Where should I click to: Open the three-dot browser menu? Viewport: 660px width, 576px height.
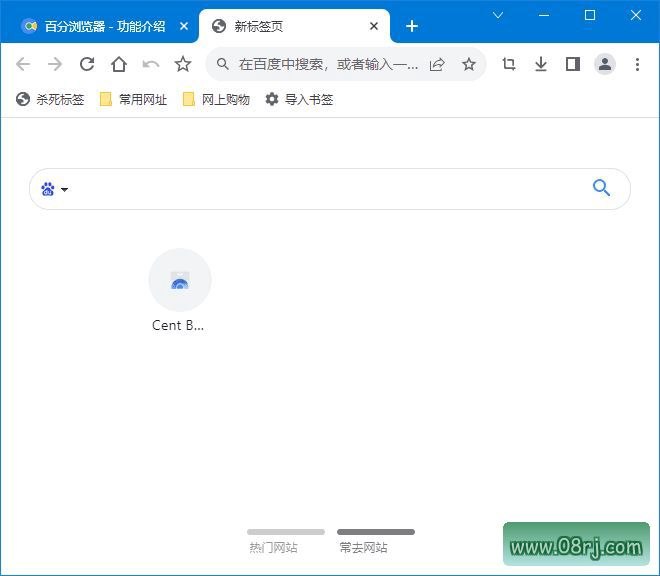point(637,64)
